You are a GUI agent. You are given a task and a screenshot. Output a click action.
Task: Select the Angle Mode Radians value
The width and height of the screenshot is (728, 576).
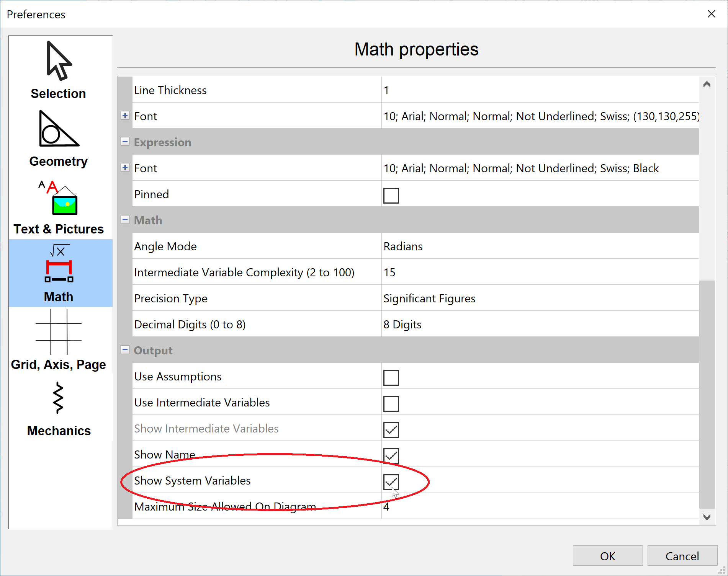click(x=403, y=246)
